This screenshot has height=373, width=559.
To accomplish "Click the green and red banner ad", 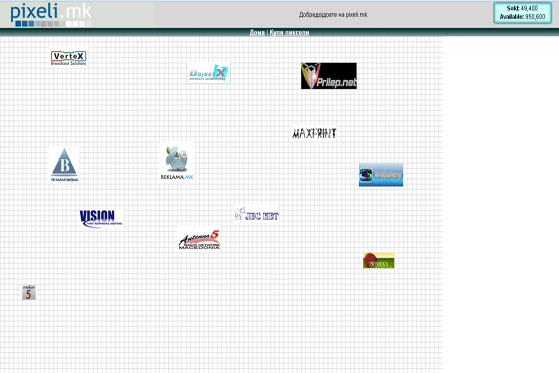I will 379,260.
